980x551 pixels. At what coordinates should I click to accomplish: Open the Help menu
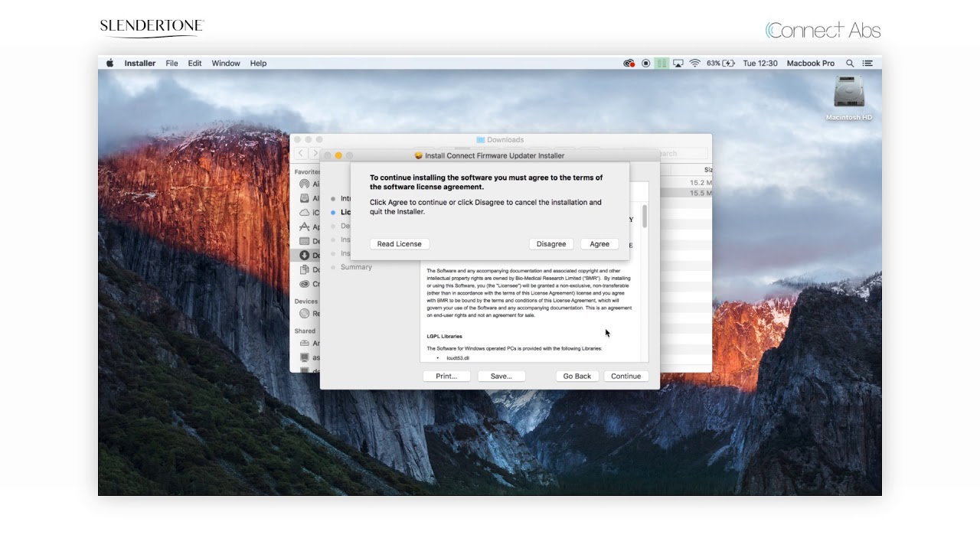[x=259, y=64]
